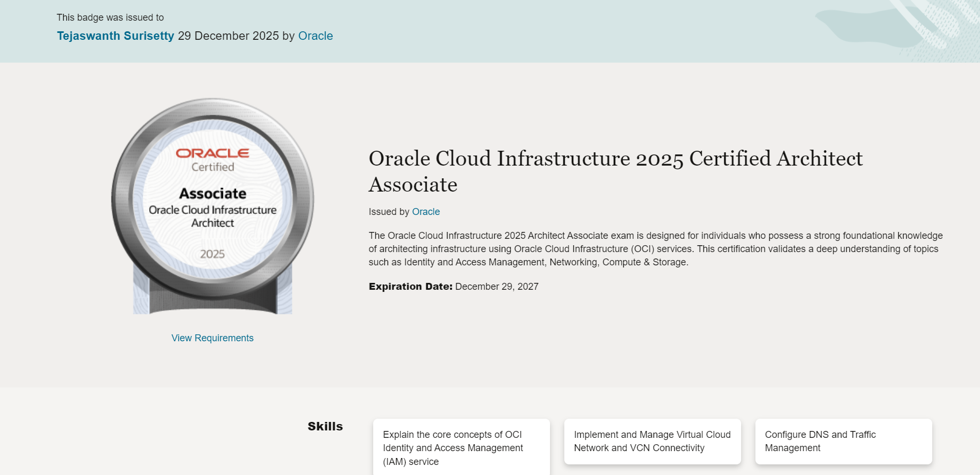The image size is (980, 475).
Task: Click the Oracle Certified Associate badge image
Action: coord(212,206)
